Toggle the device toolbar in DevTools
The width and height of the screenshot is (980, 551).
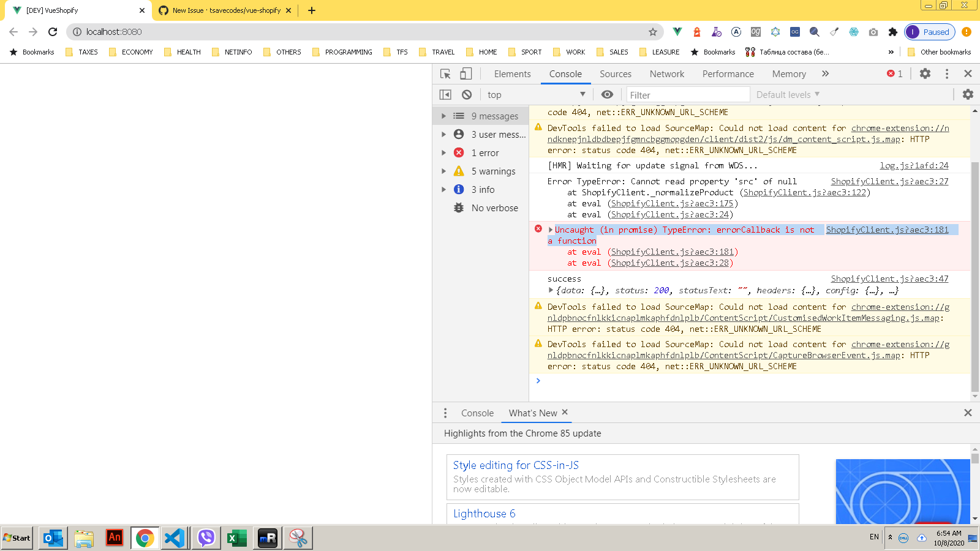[466, 73]
